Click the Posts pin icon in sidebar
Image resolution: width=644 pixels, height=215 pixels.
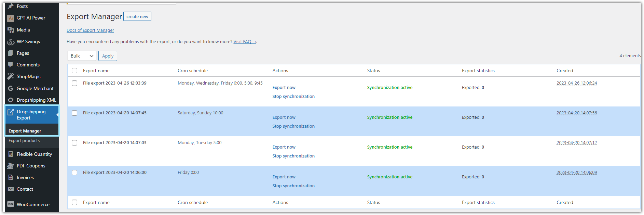click(x=11, y=6)
